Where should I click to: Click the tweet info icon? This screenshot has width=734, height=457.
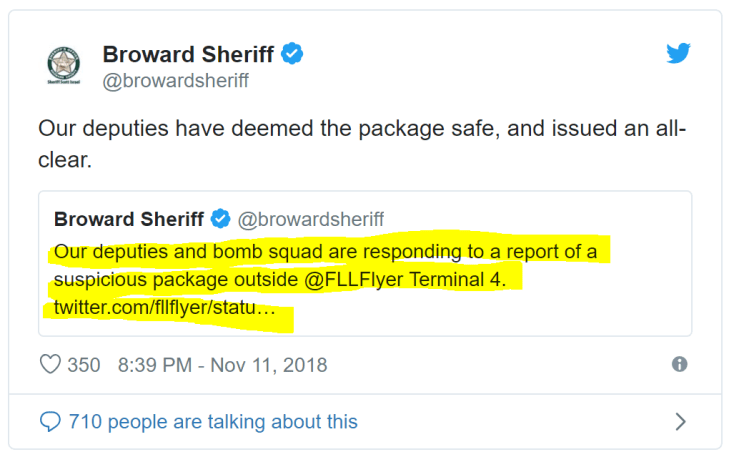680,365
